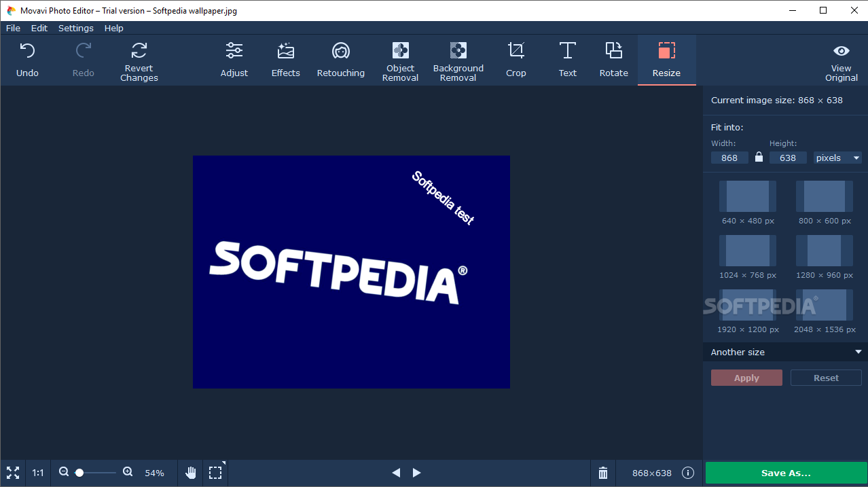Click the 868×638 status bar size
868x487 pixels.
[x=652, y=473]
